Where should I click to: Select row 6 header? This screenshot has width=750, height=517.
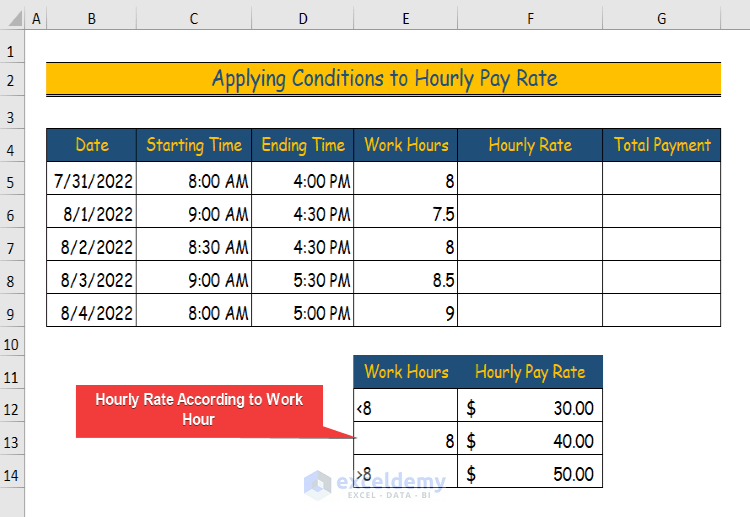click(12, 211)
